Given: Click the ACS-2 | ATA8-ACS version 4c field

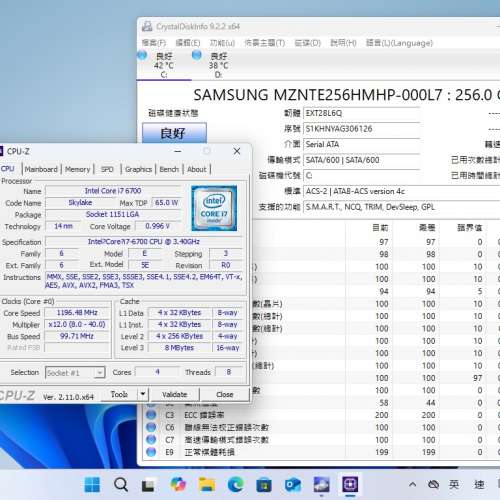Looking at the screenshot, I should coord(402,191).
